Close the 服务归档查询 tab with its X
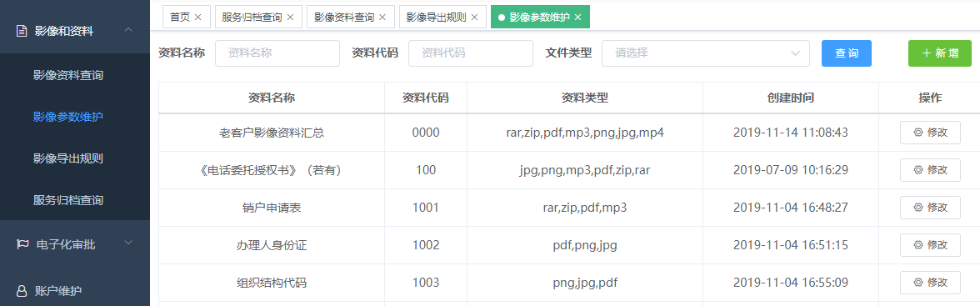The width and height of the screenshot is (980, 306). click(290, 17)
